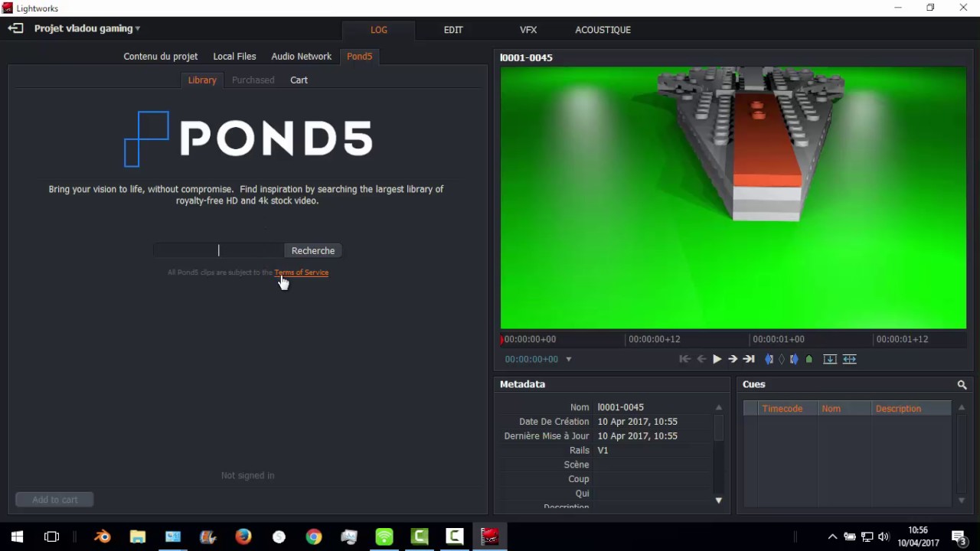
Task: Open the Local Files tab
Action: (234, 57)
